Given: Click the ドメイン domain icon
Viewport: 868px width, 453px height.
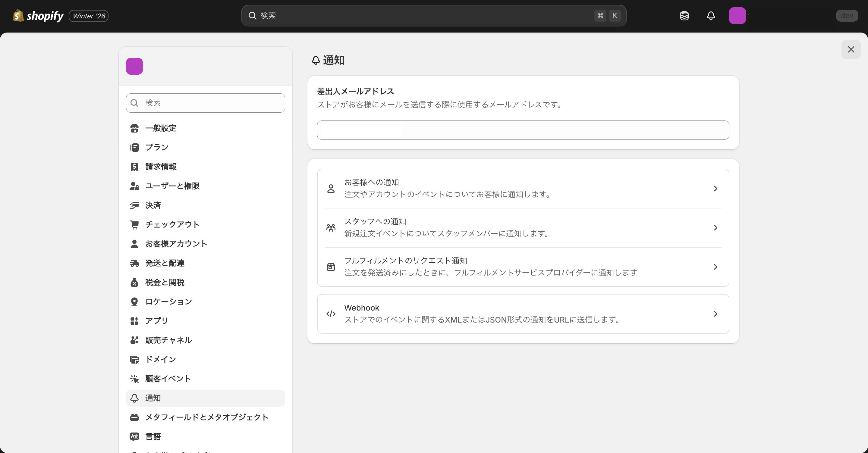Looking at the screenshot, I should [134, 359].
